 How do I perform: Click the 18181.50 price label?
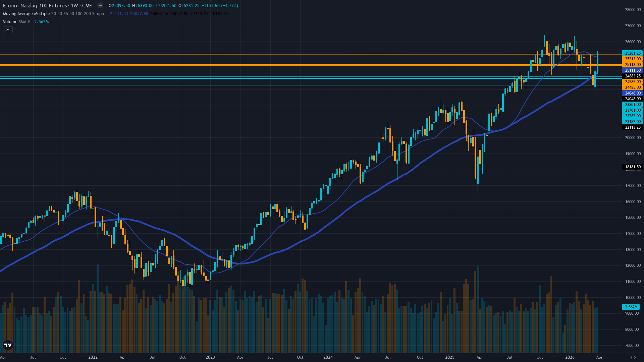coord(632,167)
